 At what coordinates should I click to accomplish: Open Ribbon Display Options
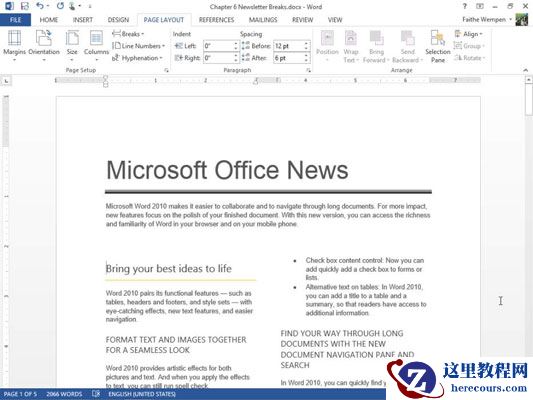[480, 6]
